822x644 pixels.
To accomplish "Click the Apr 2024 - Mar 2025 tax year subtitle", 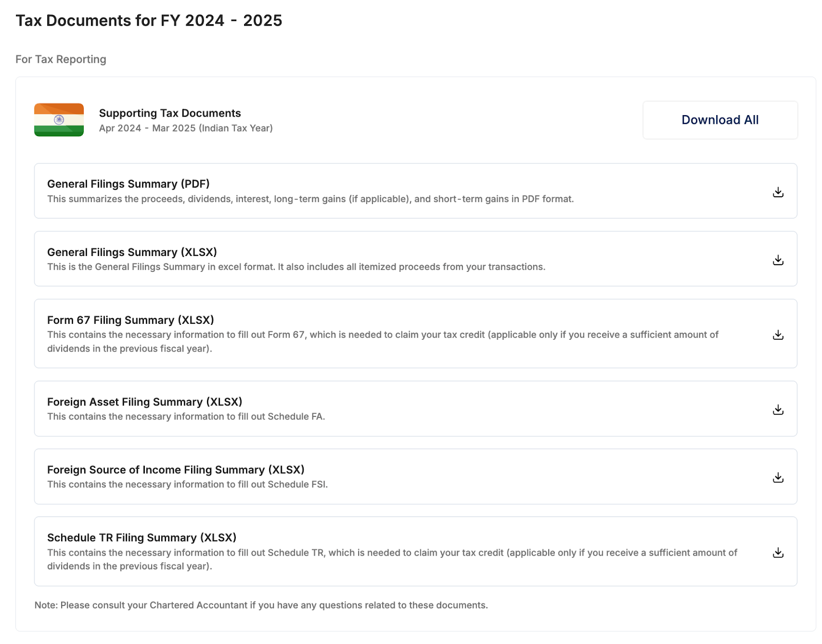I will [x=185, y=128].
